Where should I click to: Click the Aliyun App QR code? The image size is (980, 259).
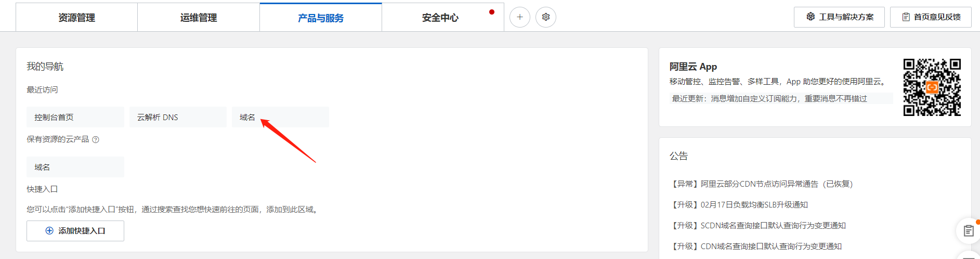tap(932, 87)
